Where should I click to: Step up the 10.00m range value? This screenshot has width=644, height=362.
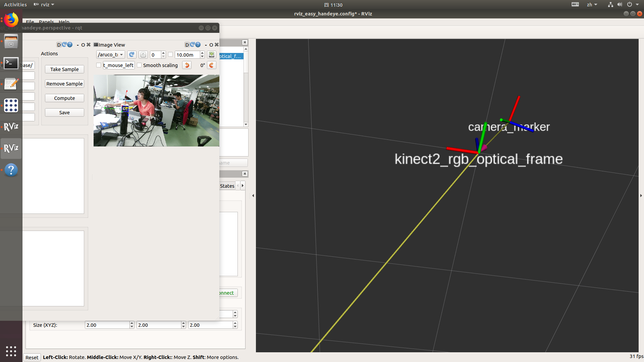pyautogui.click(x=202, y=53)
